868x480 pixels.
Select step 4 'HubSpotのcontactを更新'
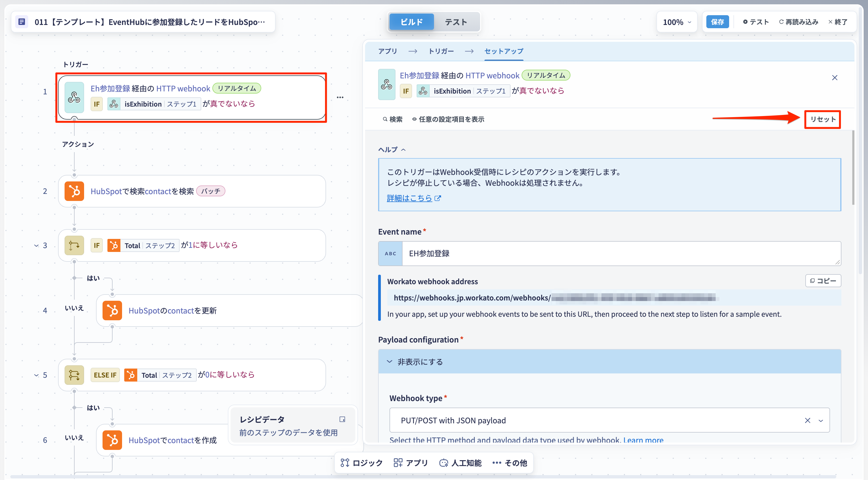pos(230,310)
